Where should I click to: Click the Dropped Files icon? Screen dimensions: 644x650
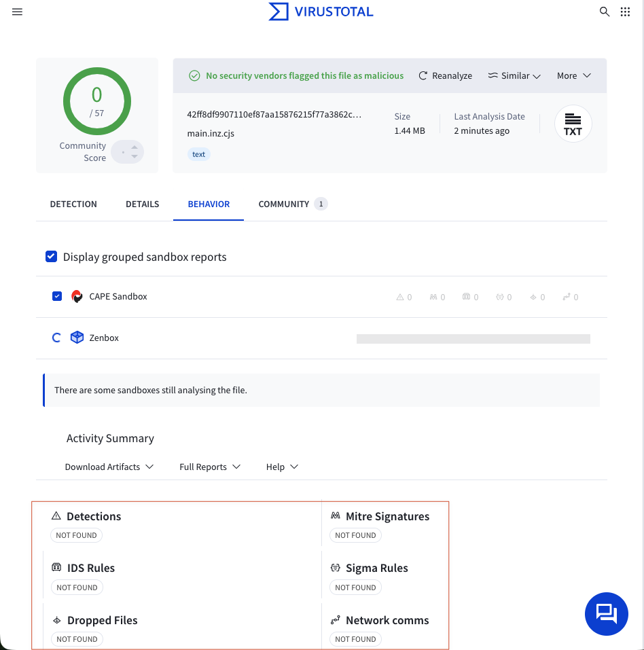57,620
